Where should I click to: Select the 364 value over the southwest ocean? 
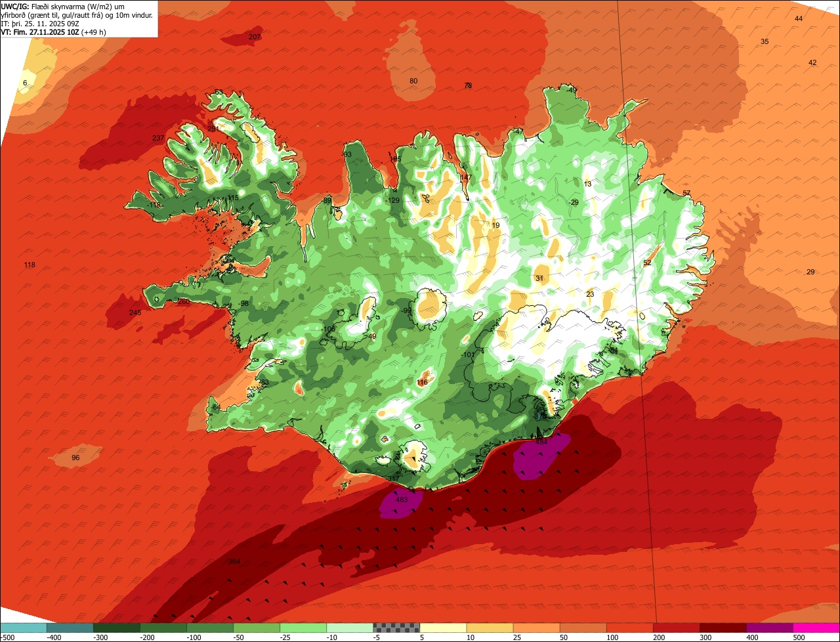coord(234,561)
